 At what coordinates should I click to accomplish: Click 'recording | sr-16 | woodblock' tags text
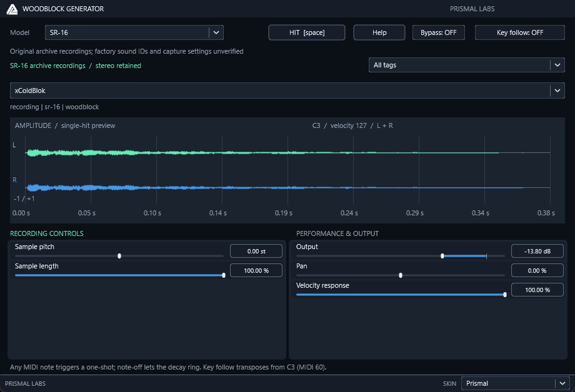54,107
